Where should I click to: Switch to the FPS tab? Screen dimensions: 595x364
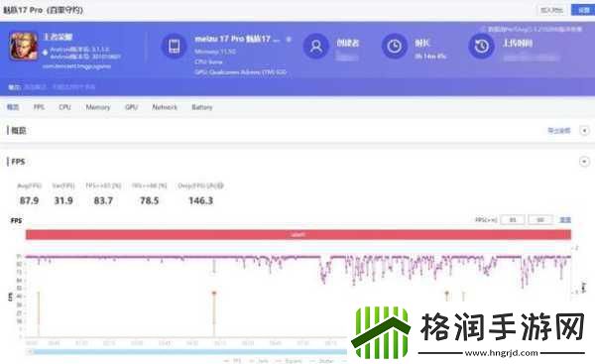coord(39,107)
